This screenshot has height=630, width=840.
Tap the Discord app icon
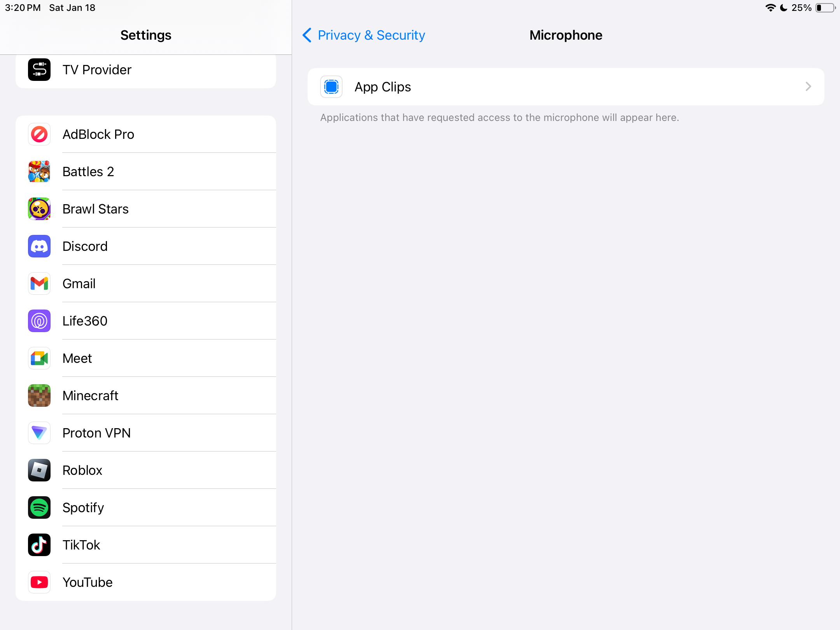pos(39,246)
